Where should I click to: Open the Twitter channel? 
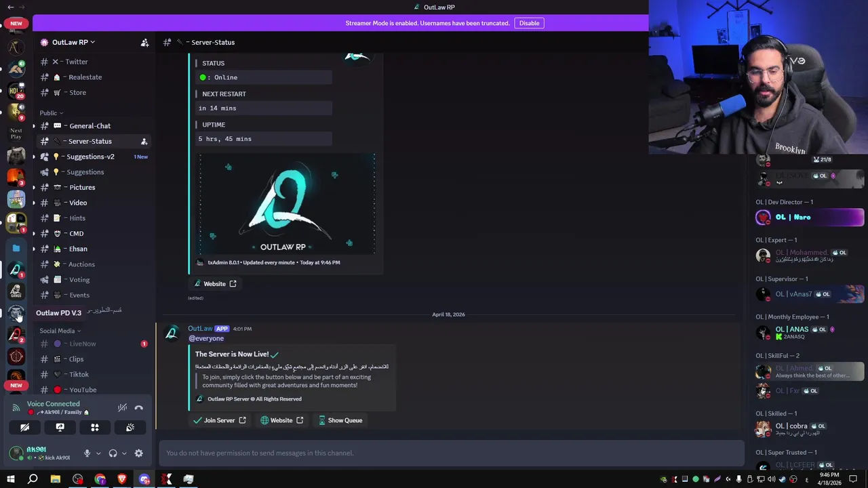pyautogui.click(x=94, y=62)
